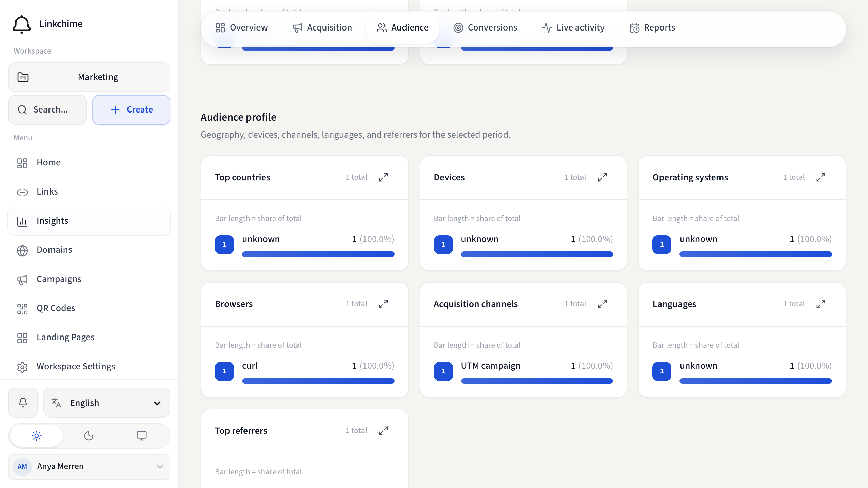Open the Reports tab
Image resolution: width=868 pixels, height=488 pixels.
coord(653,28)
